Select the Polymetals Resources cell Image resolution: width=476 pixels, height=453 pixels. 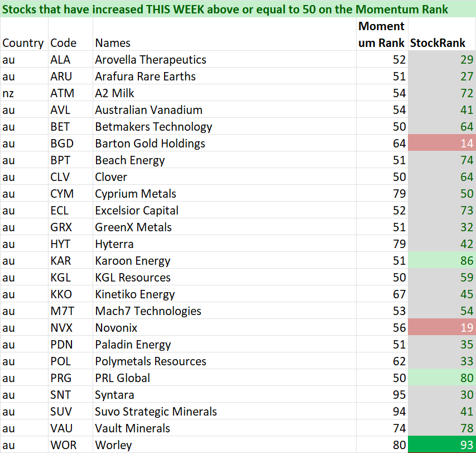click(224, 361)
